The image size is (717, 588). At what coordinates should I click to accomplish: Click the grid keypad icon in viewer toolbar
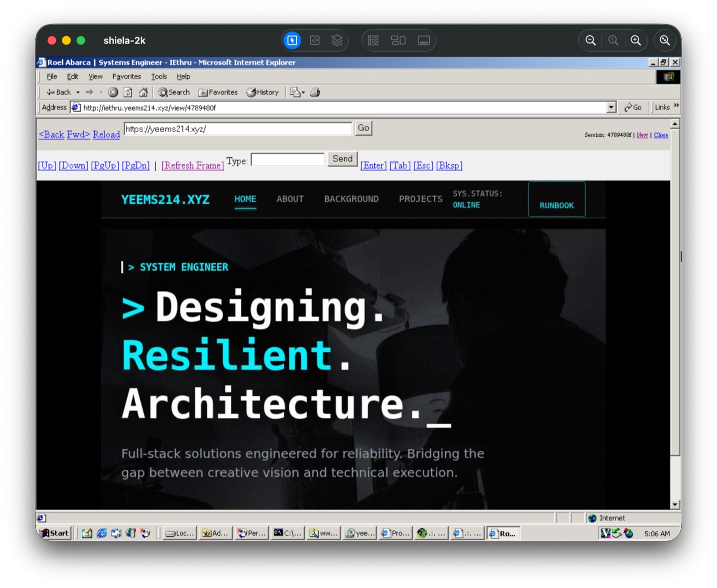(x=373, y=40)
